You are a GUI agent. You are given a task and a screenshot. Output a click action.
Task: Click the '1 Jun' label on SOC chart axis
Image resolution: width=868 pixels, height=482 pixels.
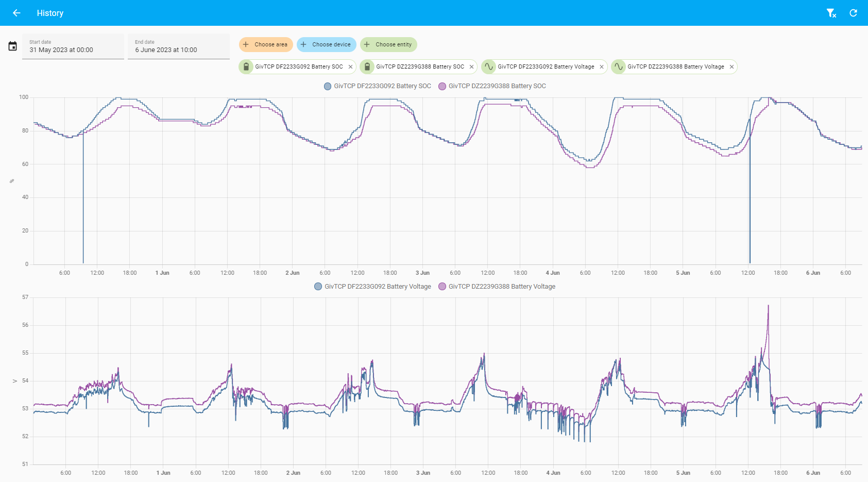(162, 273)
